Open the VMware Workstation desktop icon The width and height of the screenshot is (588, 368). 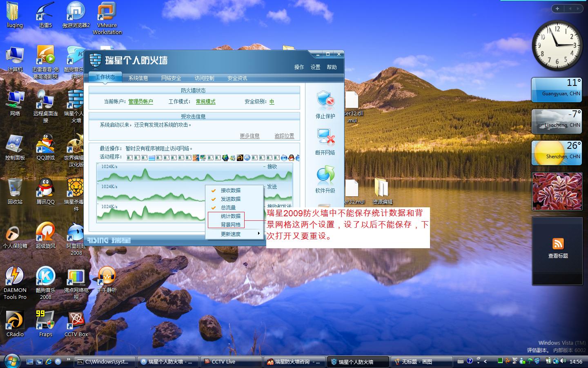click(x=107, y=18)
